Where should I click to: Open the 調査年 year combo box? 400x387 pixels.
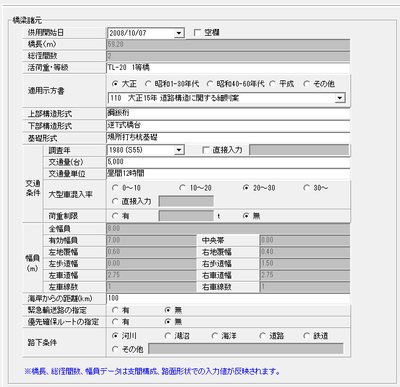tap(179, 150)
